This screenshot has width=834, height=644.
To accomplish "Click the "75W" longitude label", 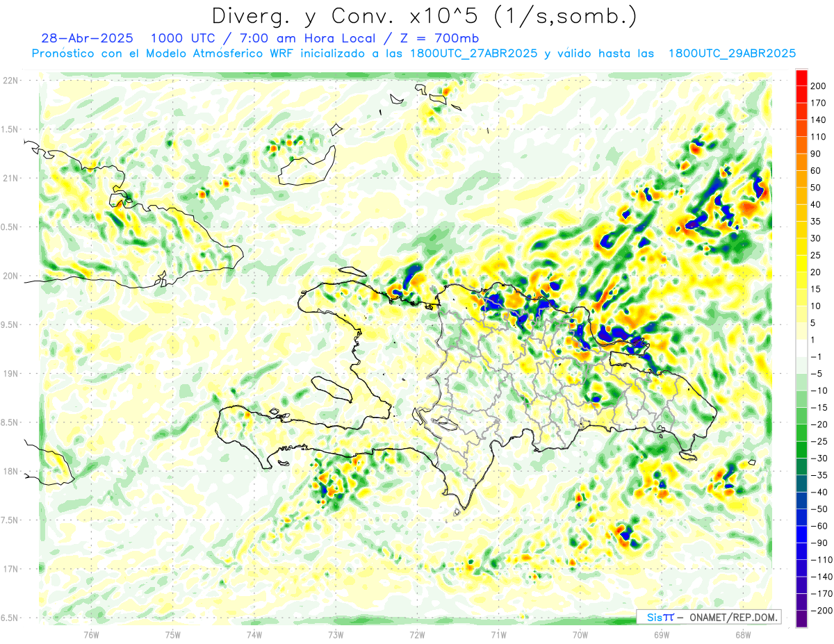I will point(172,634).
